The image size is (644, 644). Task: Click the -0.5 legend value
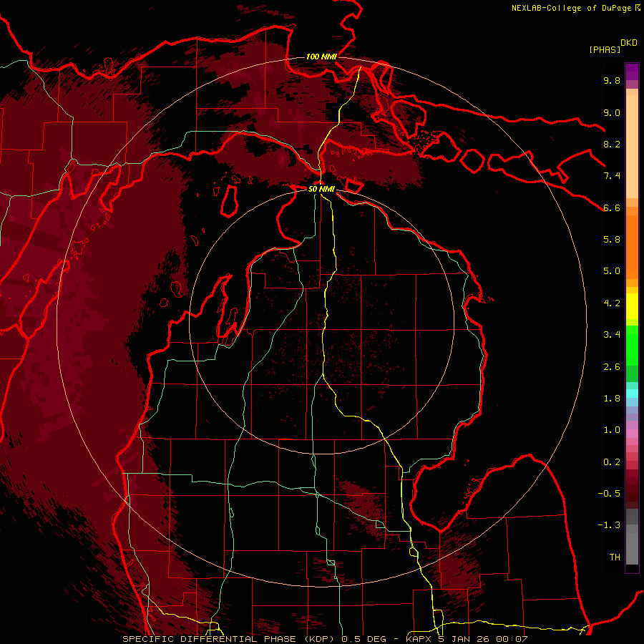pyautogui.click(x=609, y=494)
